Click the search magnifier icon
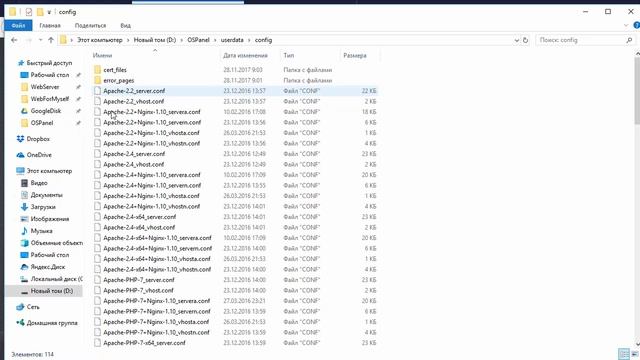The image size is (640, 360). click(629, 40)
